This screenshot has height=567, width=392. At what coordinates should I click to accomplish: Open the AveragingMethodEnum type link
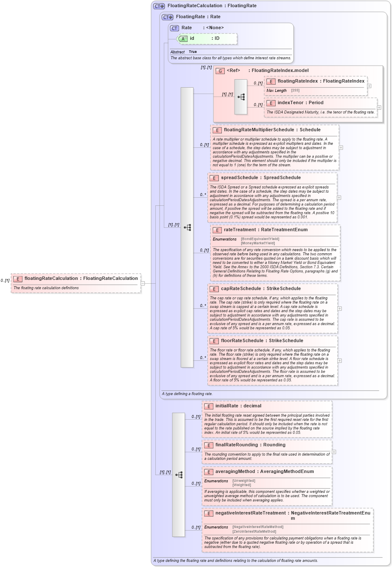[x=287, y=472]
